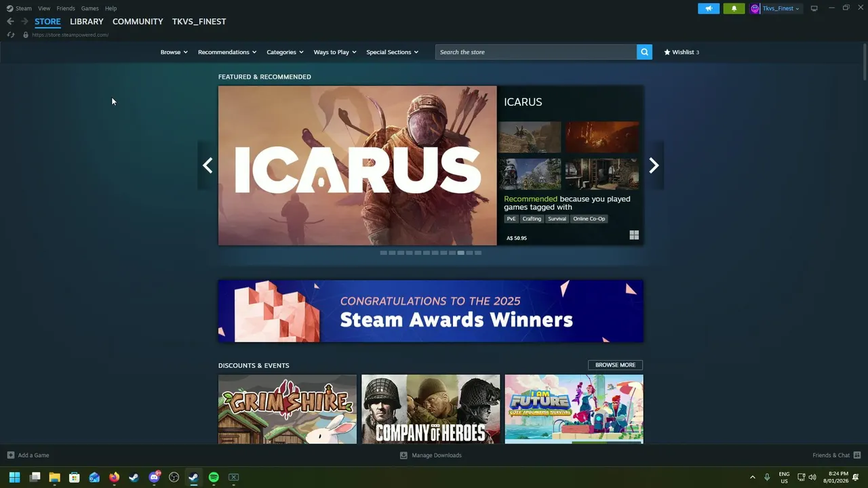Open the volume tray icon
Screen dimensions: 868x488
coord(812,477)
